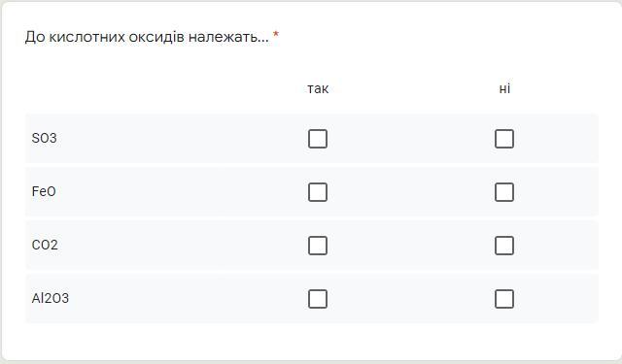622x364 pixels.
Task: Click the FeO row label
Action: tap(44, 191)
